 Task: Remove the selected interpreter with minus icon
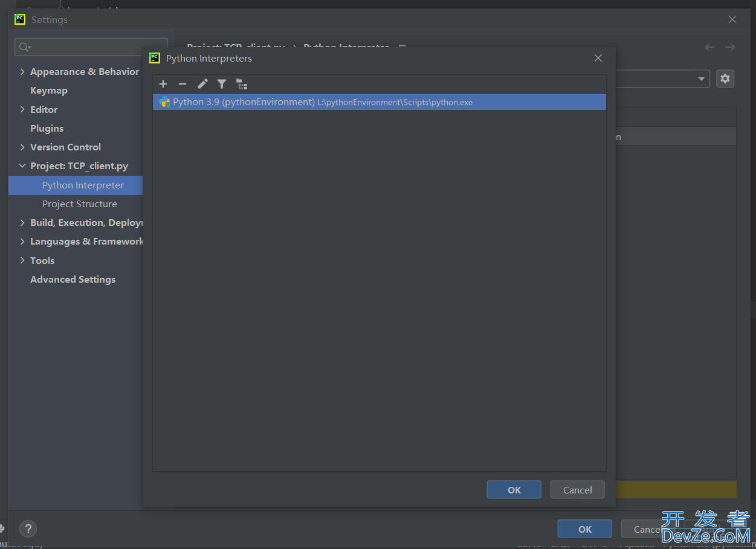183,84
